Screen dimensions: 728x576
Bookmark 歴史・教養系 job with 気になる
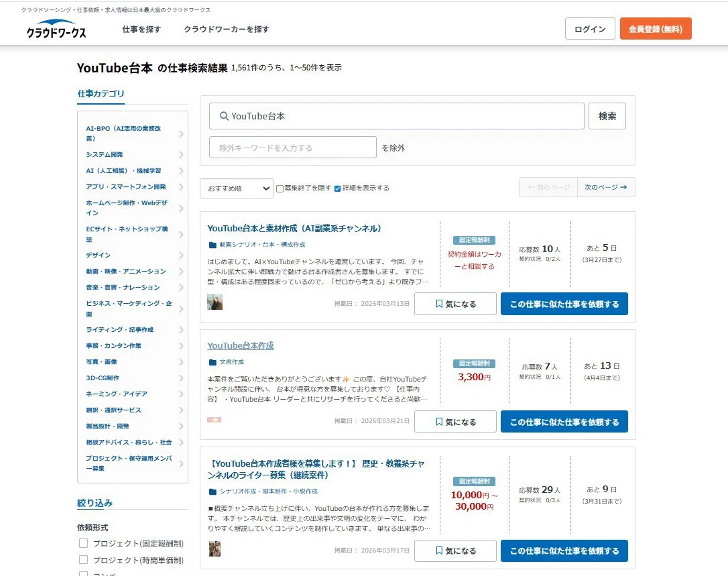[455, 551]
